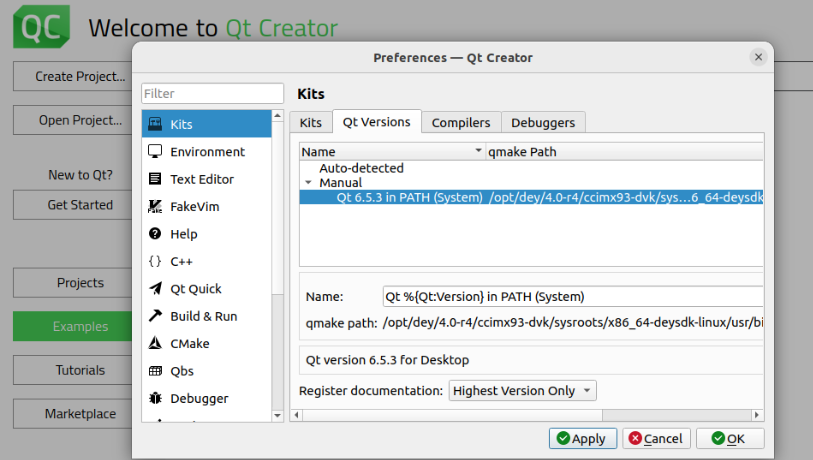
Task: Click category list scroll down arrow
Action: (277, 415)
